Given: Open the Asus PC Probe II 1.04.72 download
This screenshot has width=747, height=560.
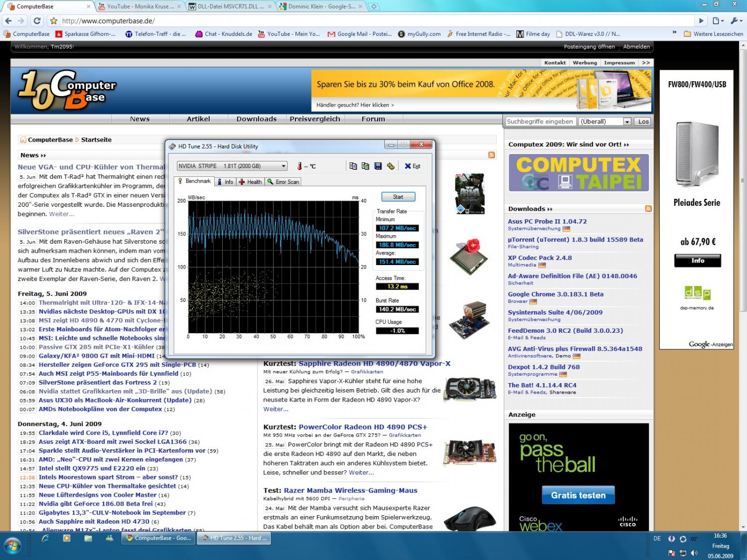Looking at the screenshot, I should (547, 222).
